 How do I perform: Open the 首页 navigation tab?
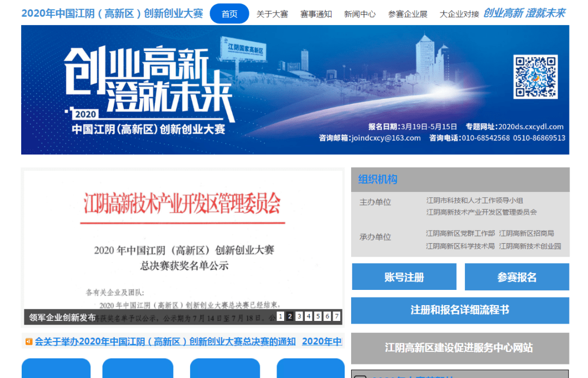tap(229, 14)
